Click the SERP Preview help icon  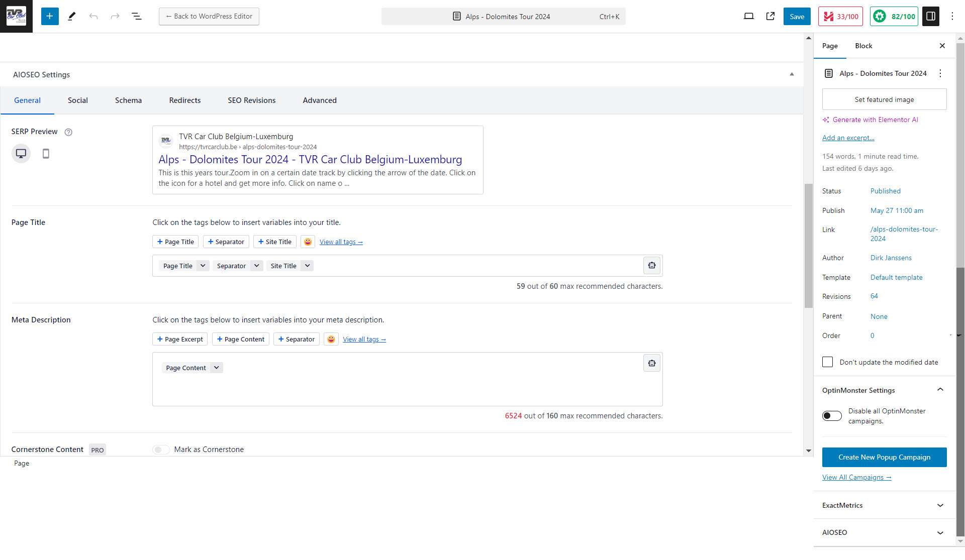[x=69, y=132]
